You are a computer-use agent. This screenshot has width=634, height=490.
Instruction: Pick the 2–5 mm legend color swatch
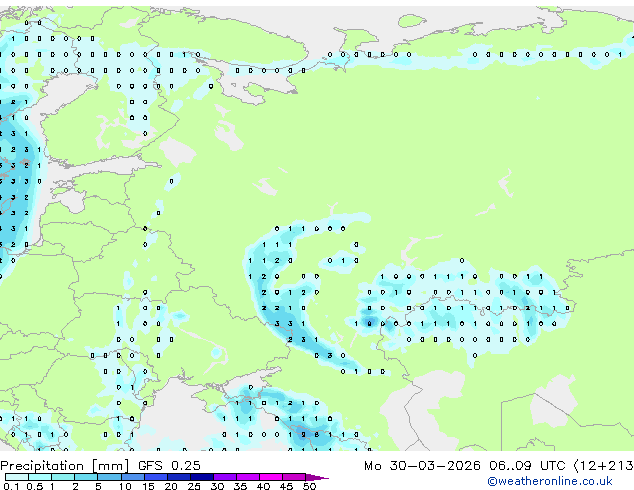[86, 477]
